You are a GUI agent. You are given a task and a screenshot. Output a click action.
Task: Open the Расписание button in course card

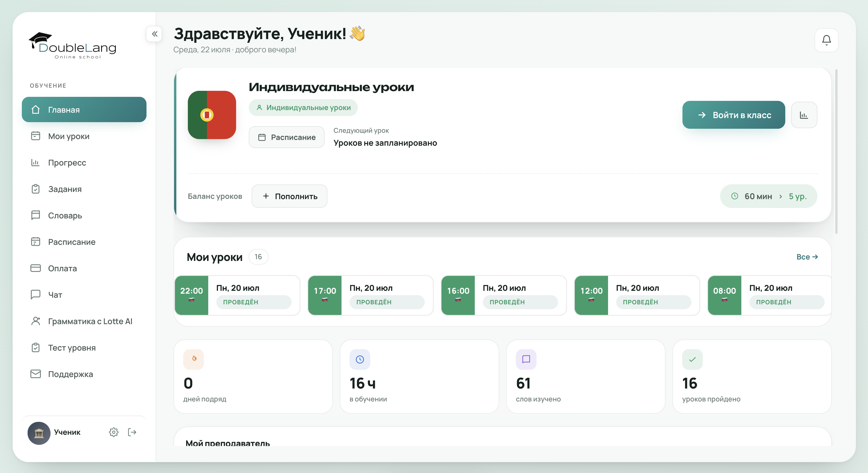point(286,137)
